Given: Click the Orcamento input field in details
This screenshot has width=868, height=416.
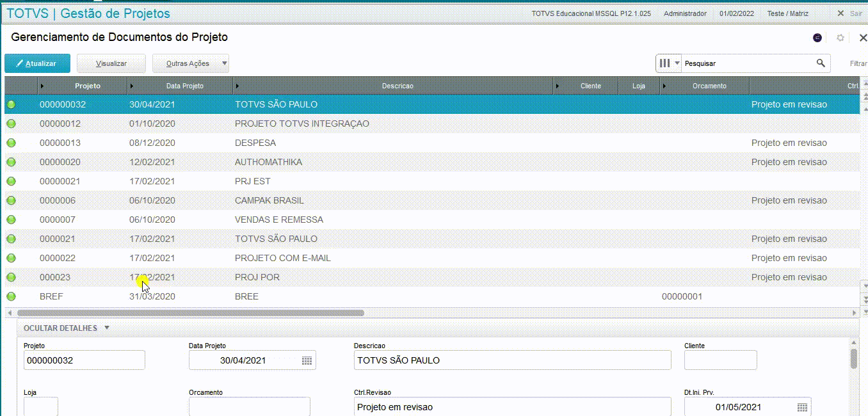Looking at the screenshot, I should click(249, 407).
